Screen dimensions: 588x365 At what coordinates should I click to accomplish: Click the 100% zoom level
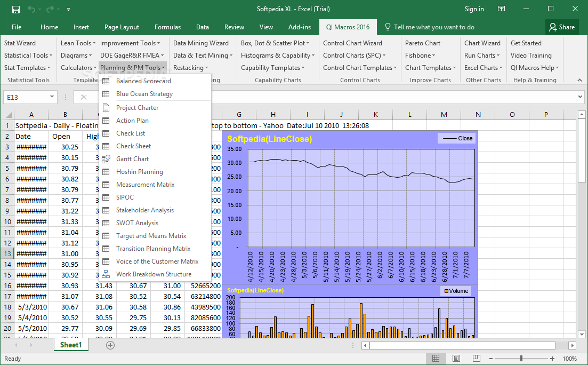(570, 359)
